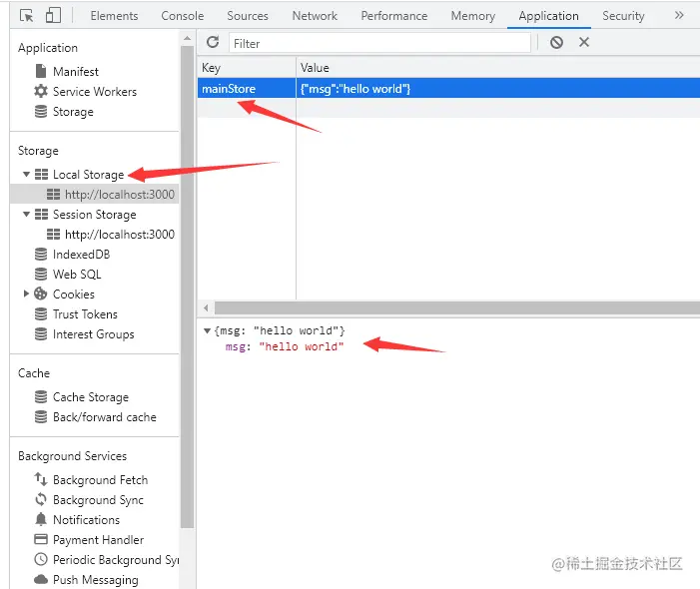Click the Value column header
Viewport: 700px width, 589px height.
(x=498, y=67)
